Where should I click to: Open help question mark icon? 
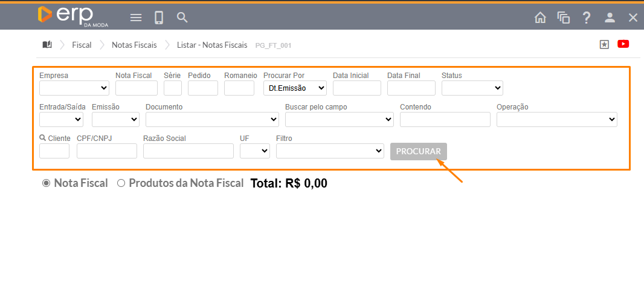[x=587, y=18]
